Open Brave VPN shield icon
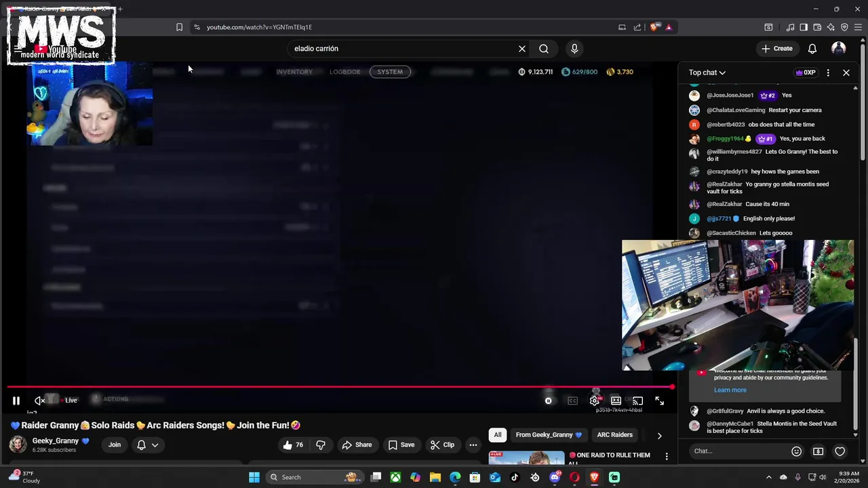Image resolution: width=868 pixels, height=488 pixels. tap(844, 27)
